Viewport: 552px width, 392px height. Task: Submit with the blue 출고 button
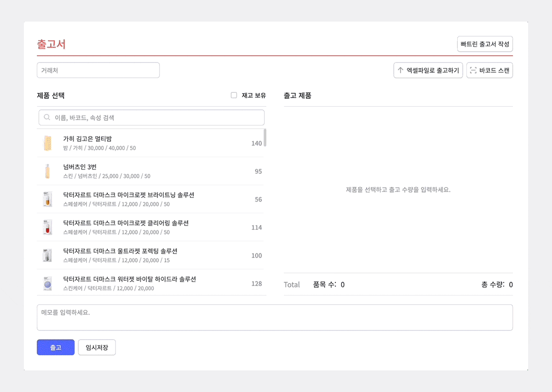[56, 347]
